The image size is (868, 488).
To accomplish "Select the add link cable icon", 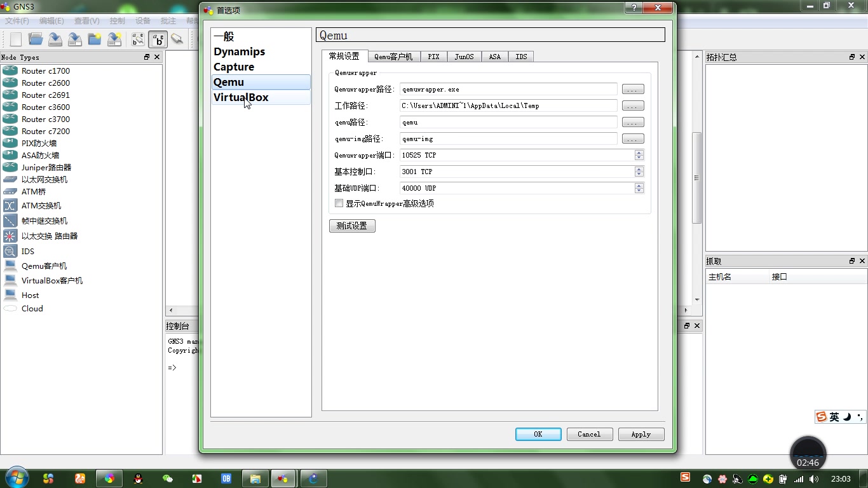I will pyautogui.click(x=177, y=39).
